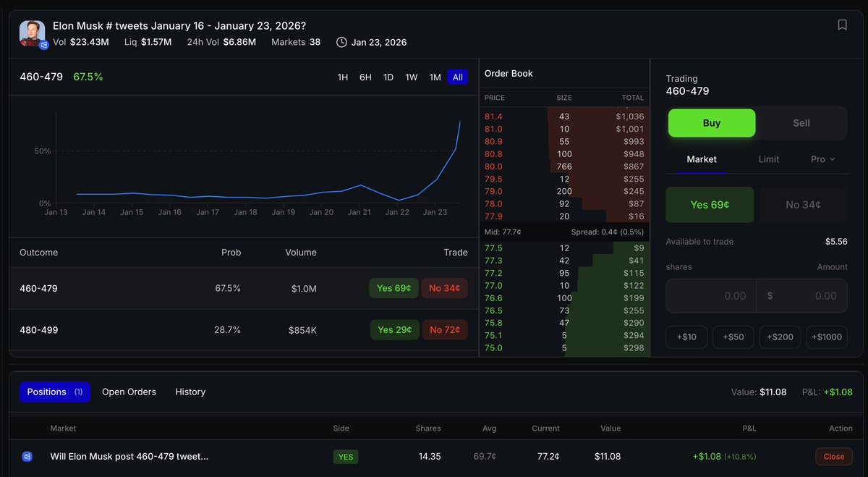Click Yes 29¢ in the 480-499 row

(x=394, y=330)
